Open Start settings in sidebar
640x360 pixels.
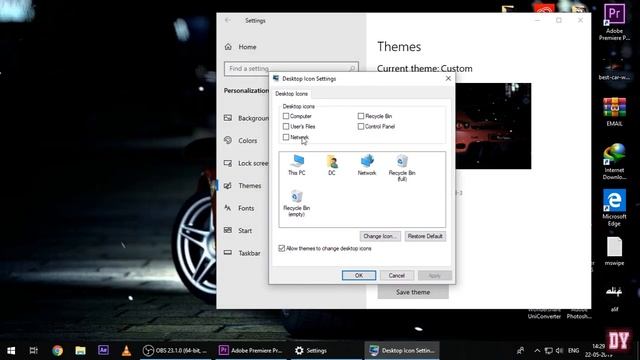tap(238, 231)
